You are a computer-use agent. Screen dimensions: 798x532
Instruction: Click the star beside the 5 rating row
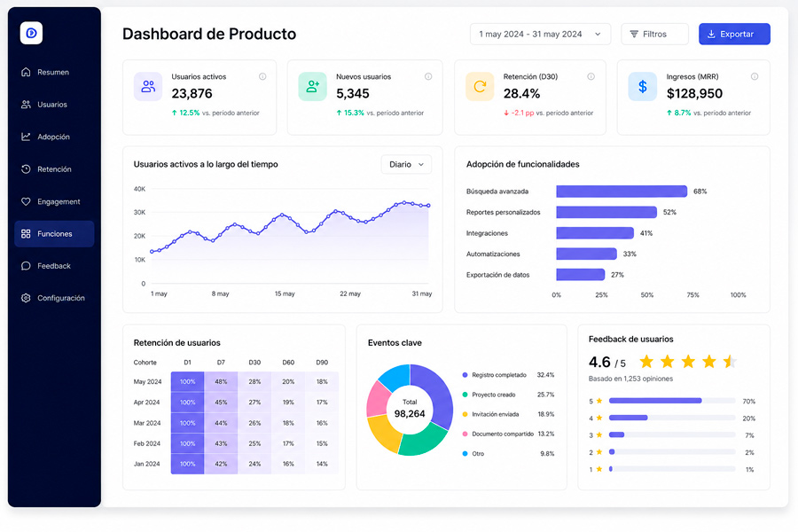(599, 401)
